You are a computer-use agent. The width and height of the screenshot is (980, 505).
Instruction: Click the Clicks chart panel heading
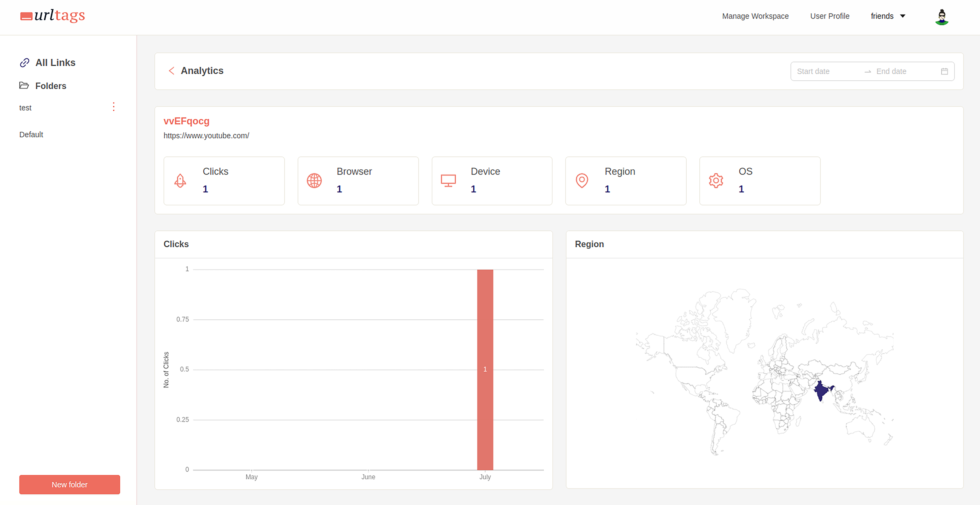point(176,244)
